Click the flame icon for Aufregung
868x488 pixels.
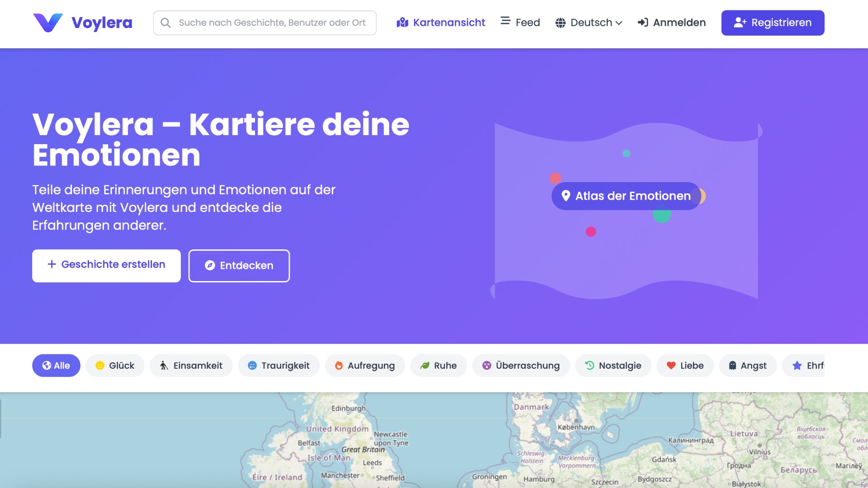point(339,366)
